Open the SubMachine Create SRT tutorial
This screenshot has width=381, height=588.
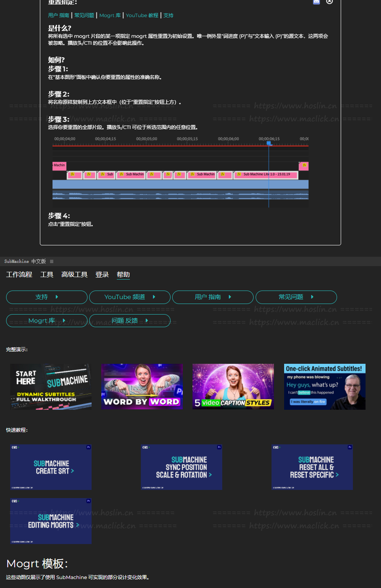(51, 467)
